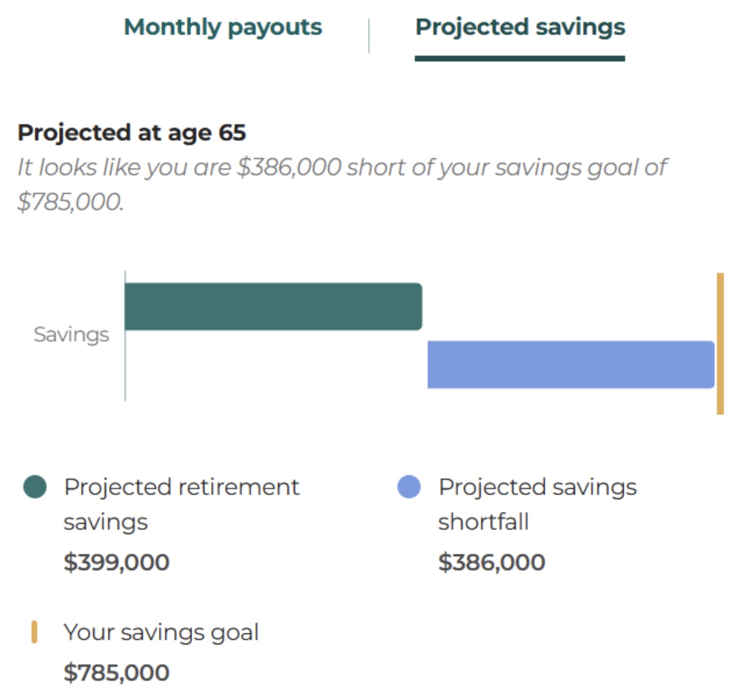Click the "Projected at age 65" heading
The width and height of the screenshot is (751, 700).
point(132,133)
